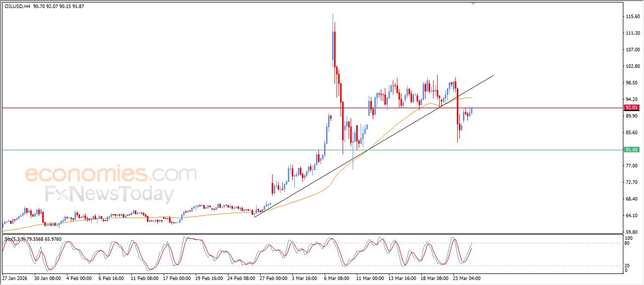
Task: Click the 4 Feb 00:00 time label
Action: [x=79, y=278]
